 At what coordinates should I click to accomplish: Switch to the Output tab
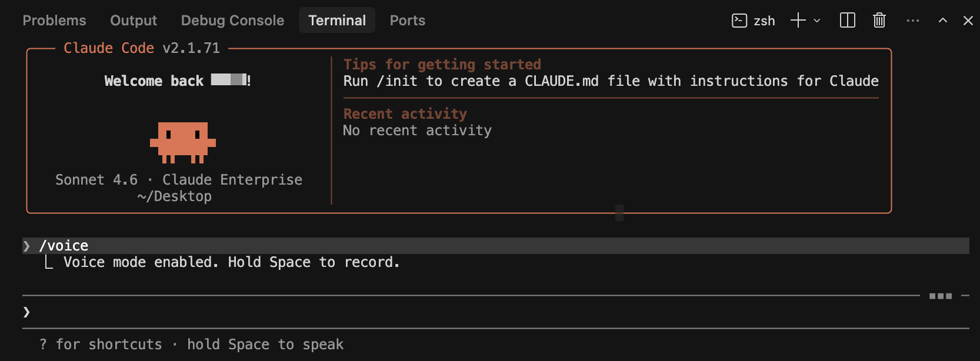tap(134, 21)
